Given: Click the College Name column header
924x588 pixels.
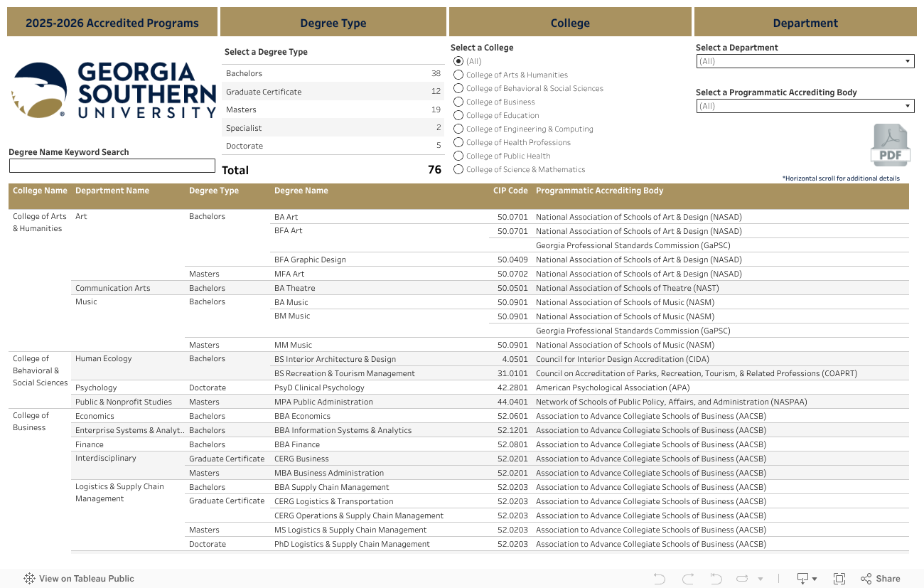Looking at the screenshot, I should [40, 191].
